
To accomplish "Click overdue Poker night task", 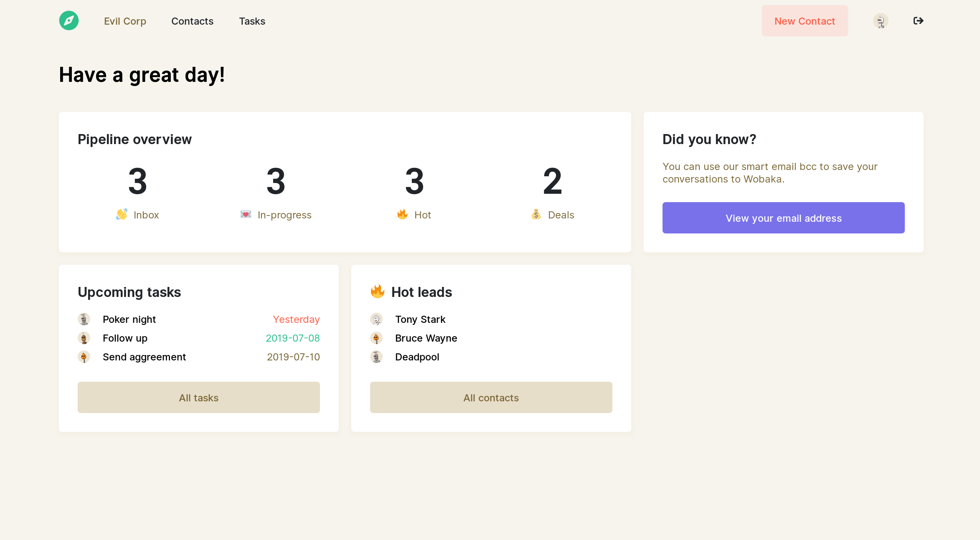I will click(129, 319).
